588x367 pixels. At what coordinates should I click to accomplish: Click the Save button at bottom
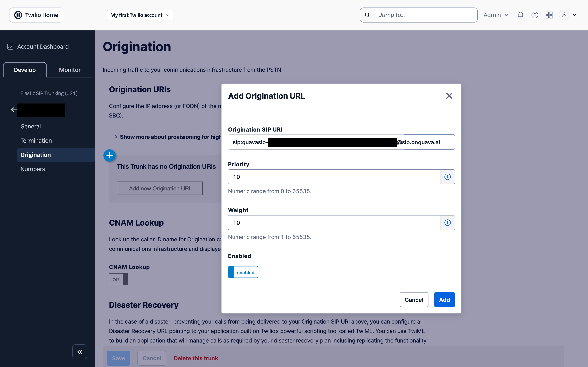pos(119,359)
